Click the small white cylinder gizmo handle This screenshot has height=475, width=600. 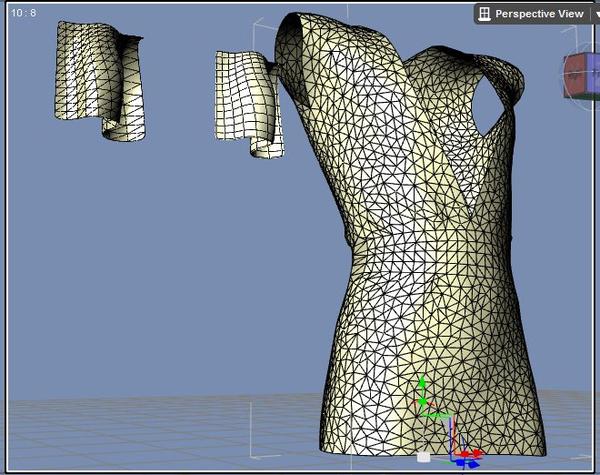423,457
